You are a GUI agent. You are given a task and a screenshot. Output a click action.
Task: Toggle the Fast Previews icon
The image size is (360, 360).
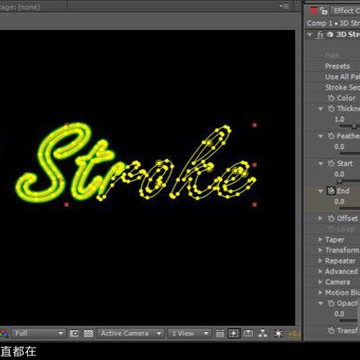[234, 333]
